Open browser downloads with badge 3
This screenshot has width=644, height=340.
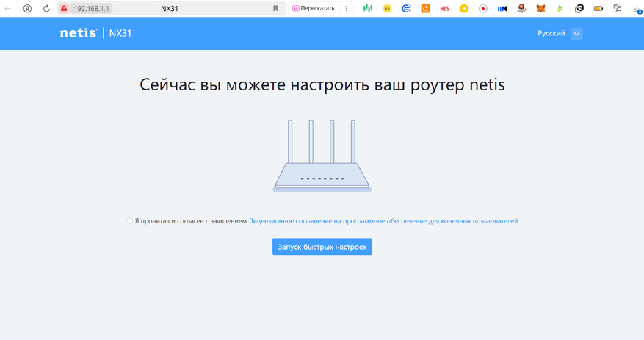[637, 9]
